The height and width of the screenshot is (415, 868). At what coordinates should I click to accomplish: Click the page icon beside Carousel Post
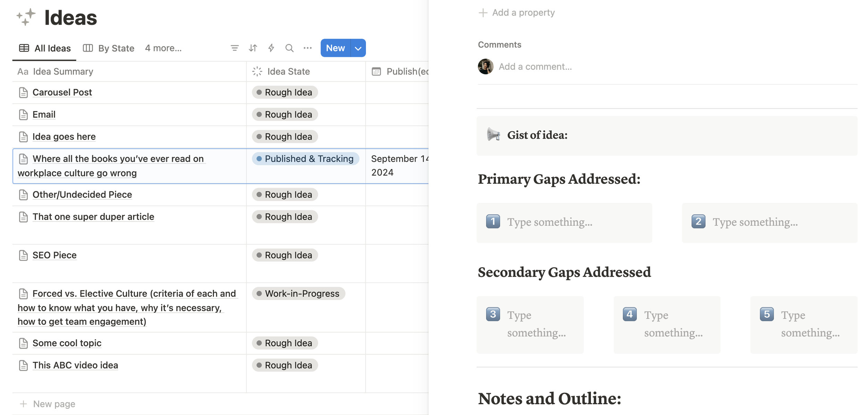click(23, 92)
